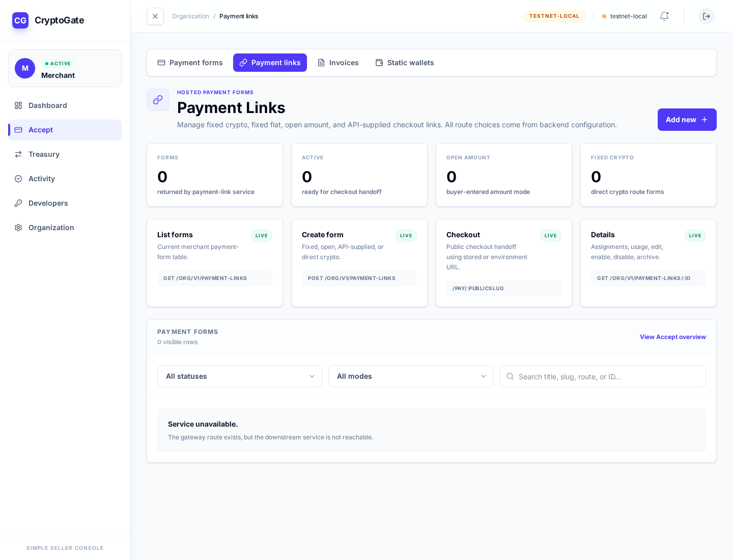
Task: Click the Organization gear icon
Action: pyautogui.click(x=18, y=228)
